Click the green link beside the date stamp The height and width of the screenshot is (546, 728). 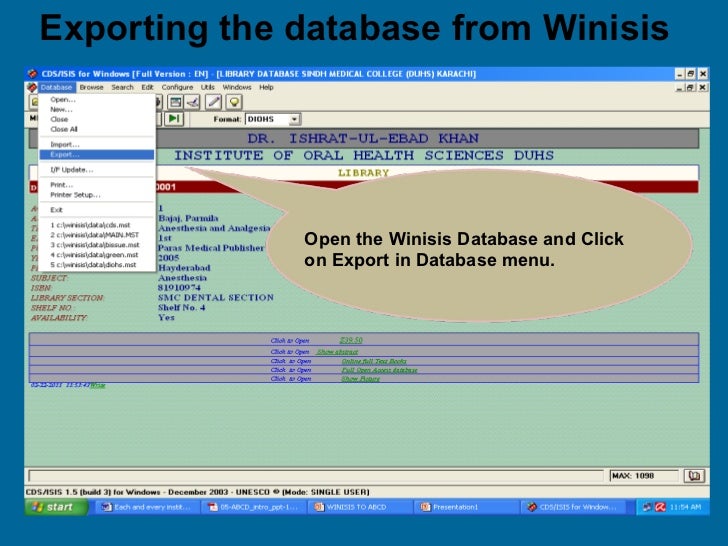coord(98,385)
